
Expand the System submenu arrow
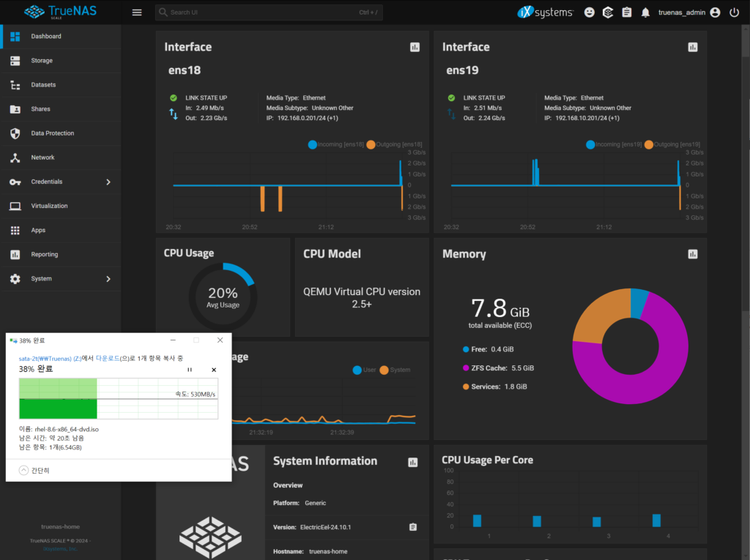point(108,279)
